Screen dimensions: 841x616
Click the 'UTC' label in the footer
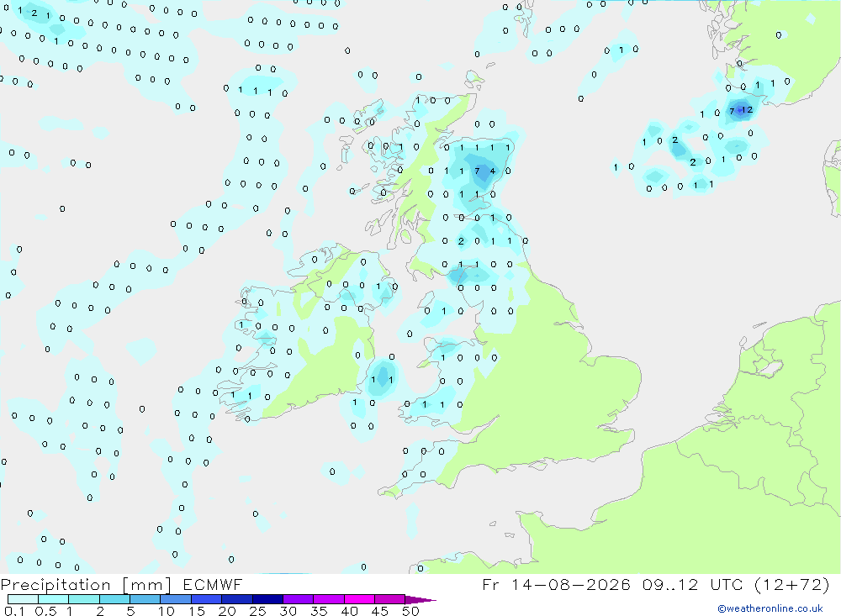point(727,584)
